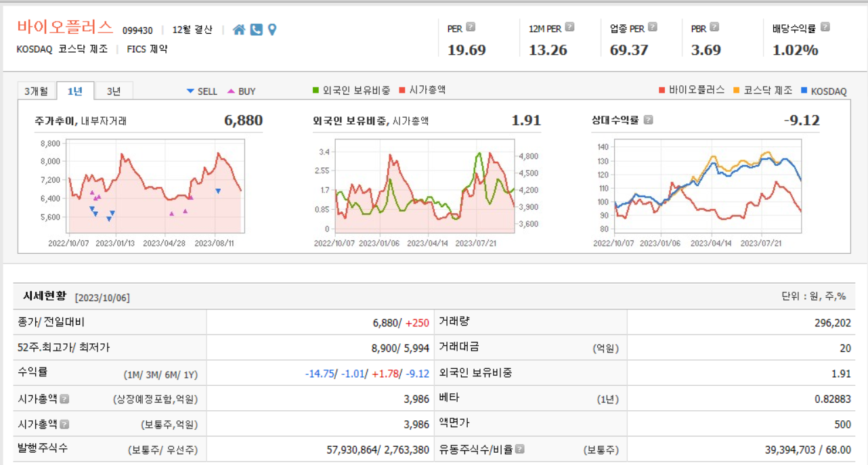Viewport: 868px width, 465px height.
Task: Click the KOSDAQ 코스닥 제조 classification
Action: pyautogui.click(x=62, y=49)
